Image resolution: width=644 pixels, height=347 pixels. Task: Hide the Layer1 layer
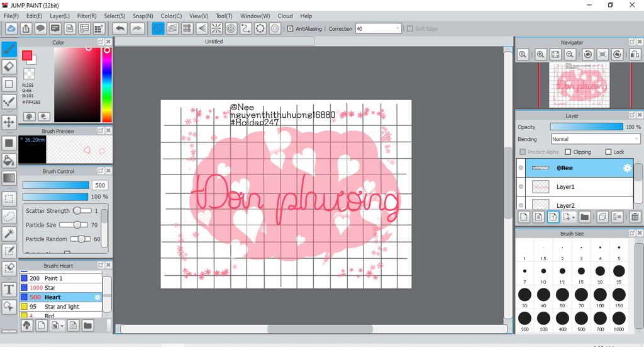pos(521,186)
